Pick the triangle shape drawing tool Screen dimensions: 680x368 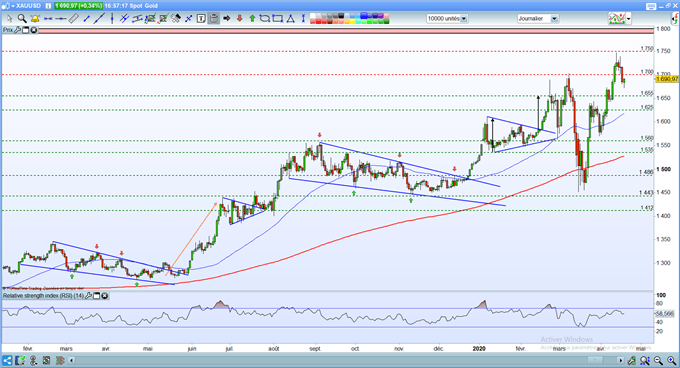click(291, 19)
